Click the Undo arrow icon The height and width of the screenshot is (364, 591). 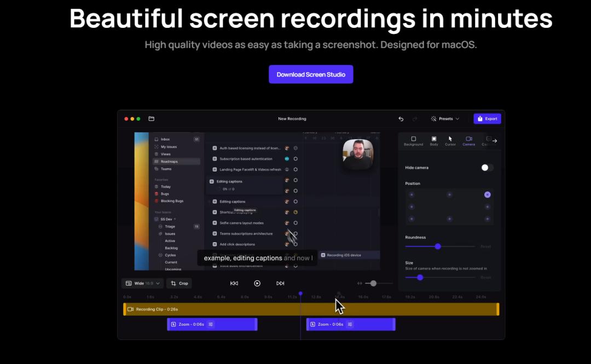(x=400, y=119)
